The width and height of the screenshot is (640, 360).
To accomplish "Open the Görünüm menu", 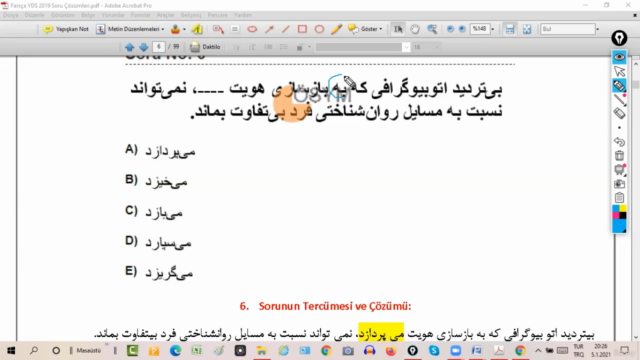I will tap(63, 15).
